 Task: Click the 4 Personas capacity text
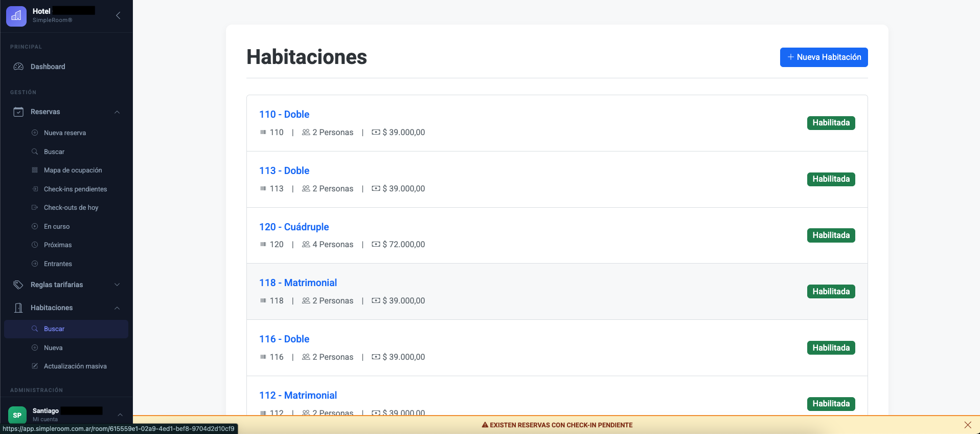click(x=333, y=244)
